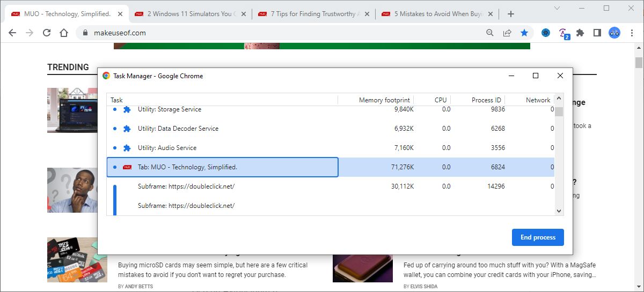644x292 pixels.
Task: Select the Utility: Data Decoder Service row
Action: click(331, 129)
